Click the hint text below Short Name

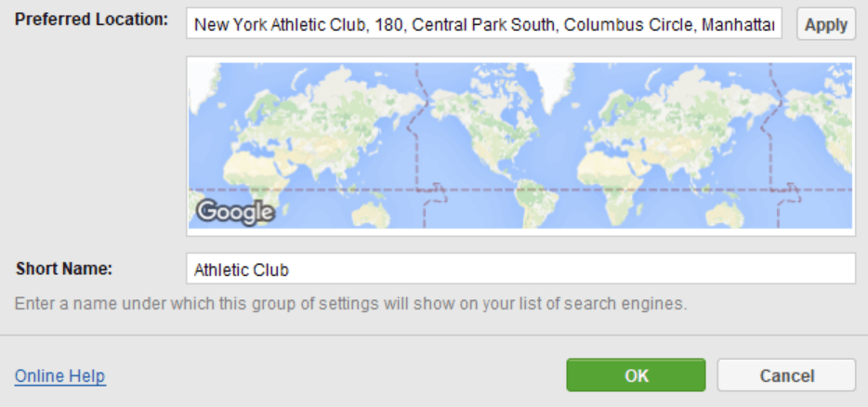[350, 304]
